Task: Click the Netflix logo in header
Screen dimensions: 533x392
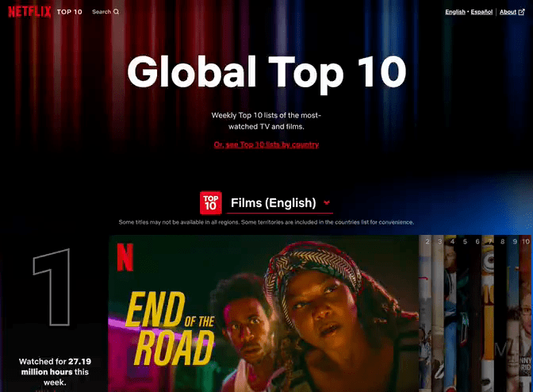Action: 28,12
